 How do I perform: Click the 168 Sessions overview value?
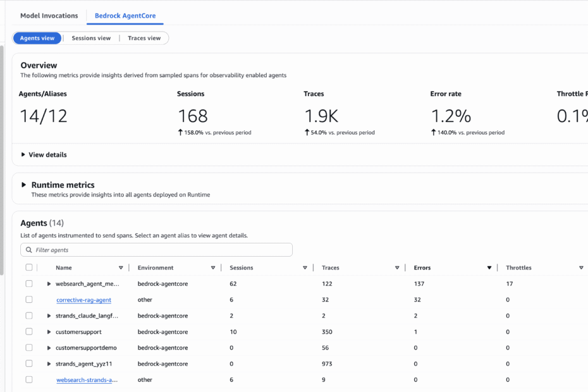click(x=193, y=116)
